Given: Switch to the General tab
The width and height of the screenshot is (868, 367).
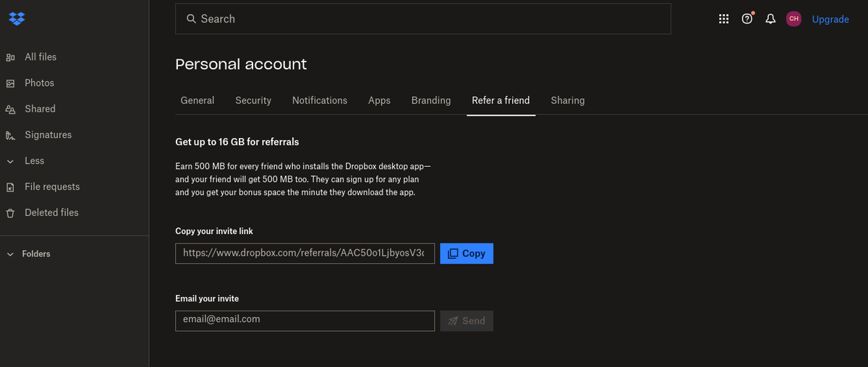Looking at the screenshot, I should 197,100.
